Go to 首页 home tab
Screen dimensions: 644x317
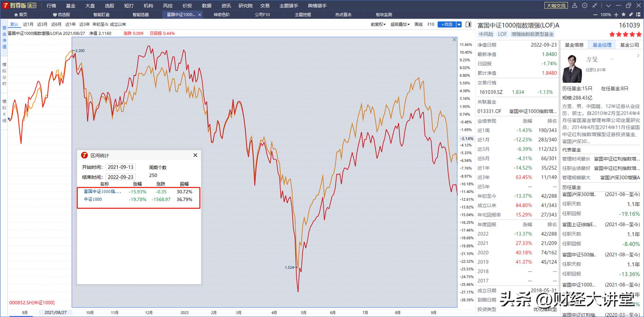click(20, 15)
